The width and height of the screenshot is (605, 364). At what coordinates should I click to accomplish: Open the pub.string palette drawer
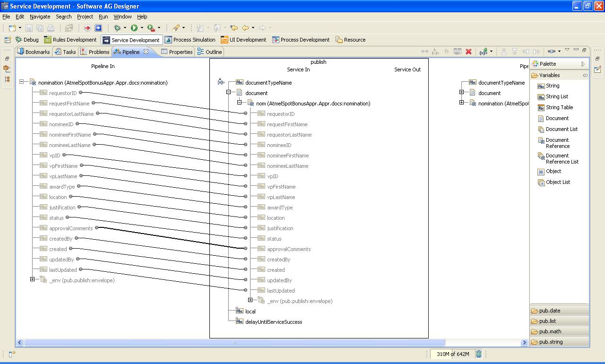pos(560,342)
